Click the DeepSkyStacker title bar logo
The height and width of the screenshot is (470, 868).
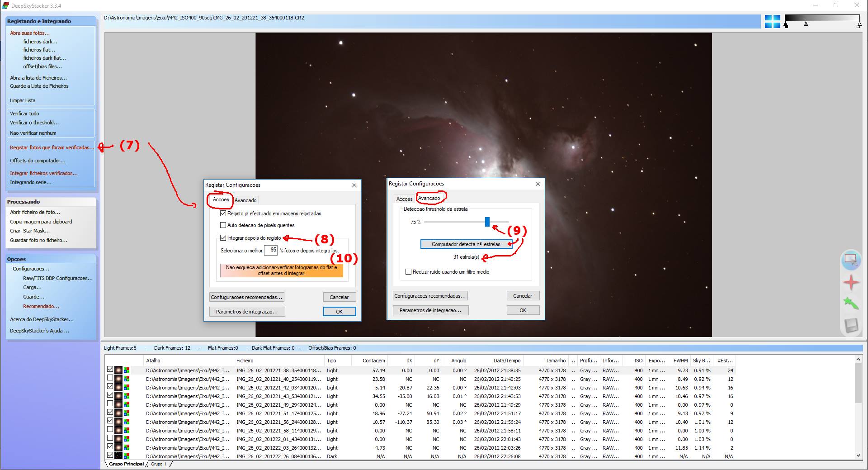coord(5,5)
